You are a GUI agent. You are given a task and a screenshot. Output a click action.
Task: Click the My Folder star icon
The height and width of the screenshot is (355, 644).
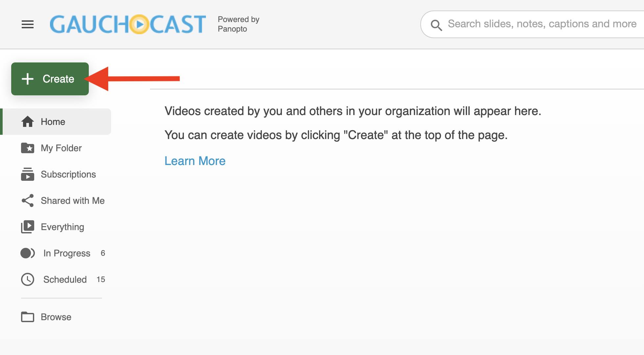(x=28, y=148)
